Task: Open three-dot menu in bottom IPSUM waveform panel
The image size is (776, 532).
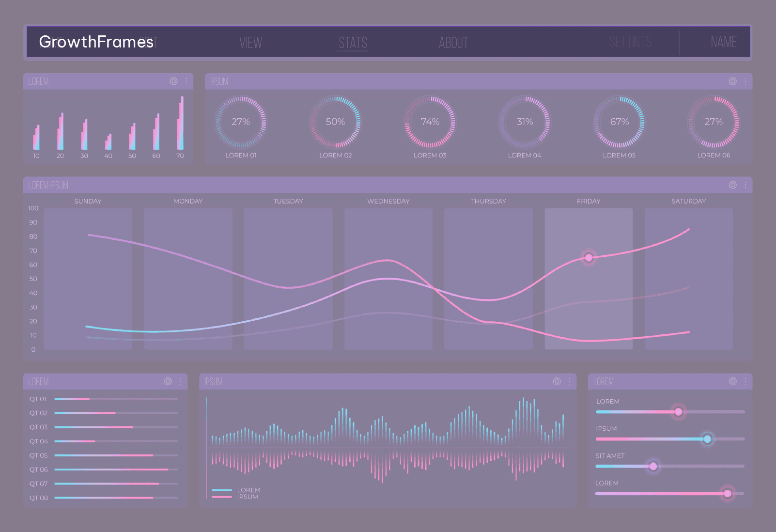Action: [x=570, y=381]
